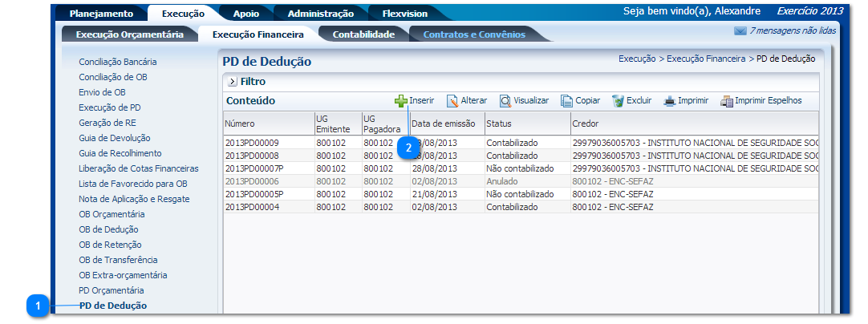Click the Alterar edit icon
Screen dimensions: 868x324
click(452, 101)
